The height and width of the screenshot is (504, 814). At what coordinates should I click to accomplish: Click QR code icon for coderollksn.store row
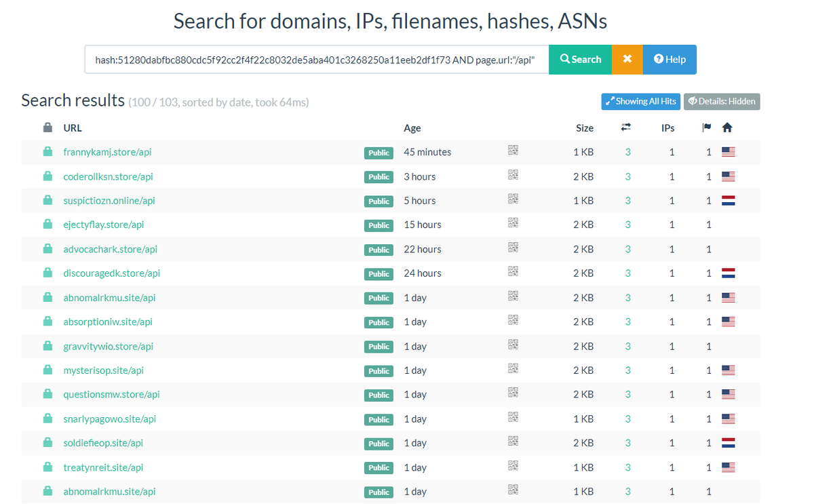coord(513,175)
